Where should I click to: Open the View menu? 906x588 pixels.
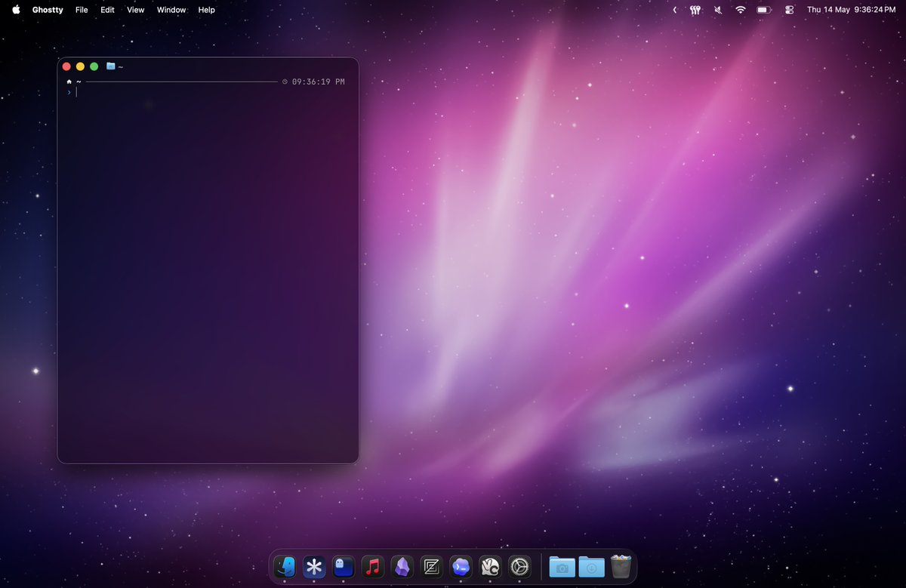135,10
